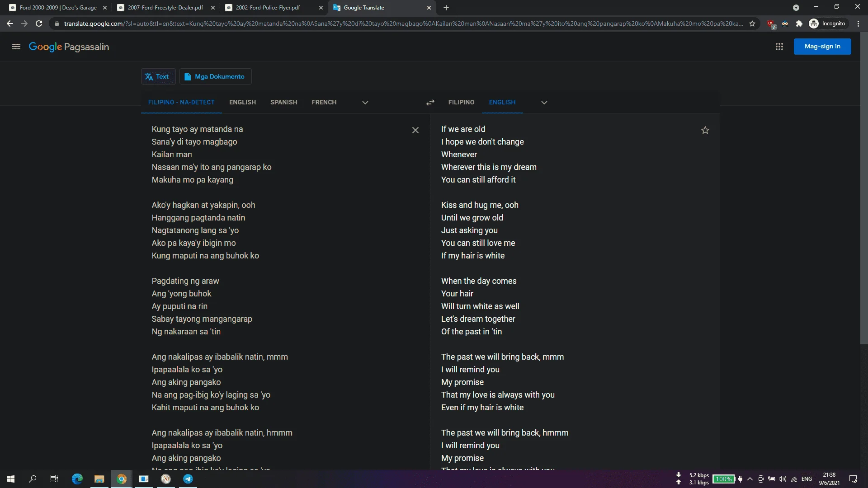Close the 2002-Ford-Police-Flyer.pdf tab

(x=321, y=8)
